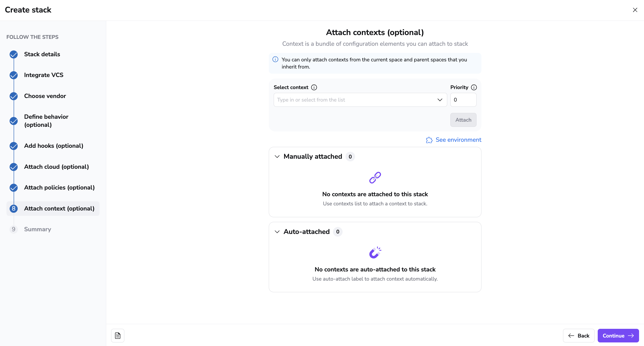Collapse the Auto-attached section

tap(277, 232)
